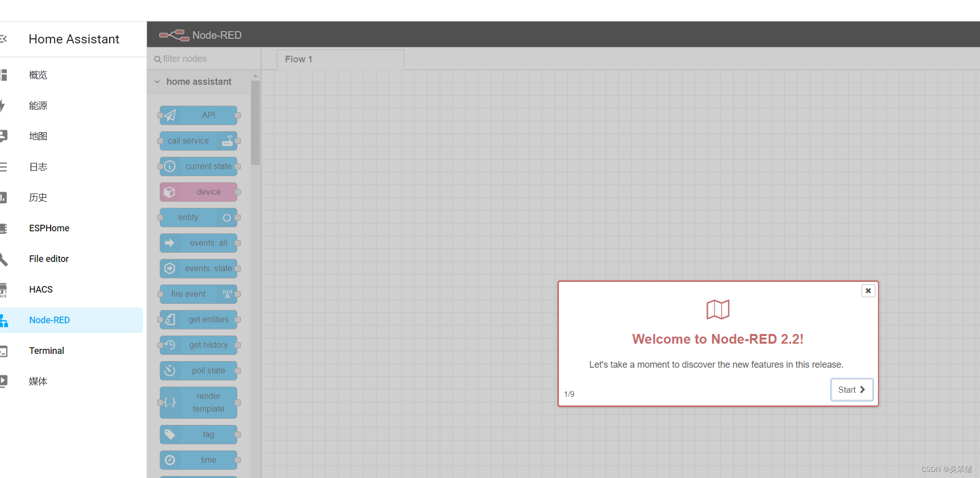Open 媒体 media in sidebar
Screen dimensions: 980x478
point(71,381)
